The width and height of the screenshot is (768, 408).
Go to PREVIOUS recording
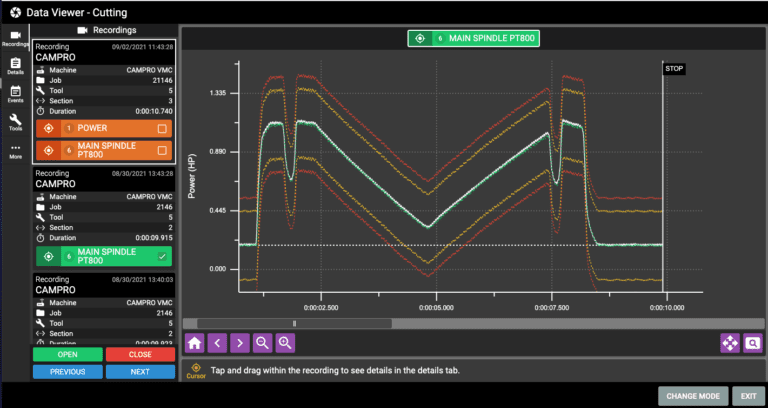pyautogui.click(x=68, y=372)
